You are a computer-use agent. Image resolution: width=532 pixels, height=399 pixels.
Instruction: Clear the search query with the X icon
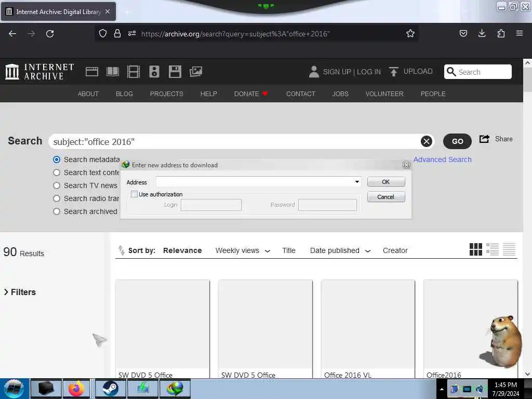click(426, 141)
